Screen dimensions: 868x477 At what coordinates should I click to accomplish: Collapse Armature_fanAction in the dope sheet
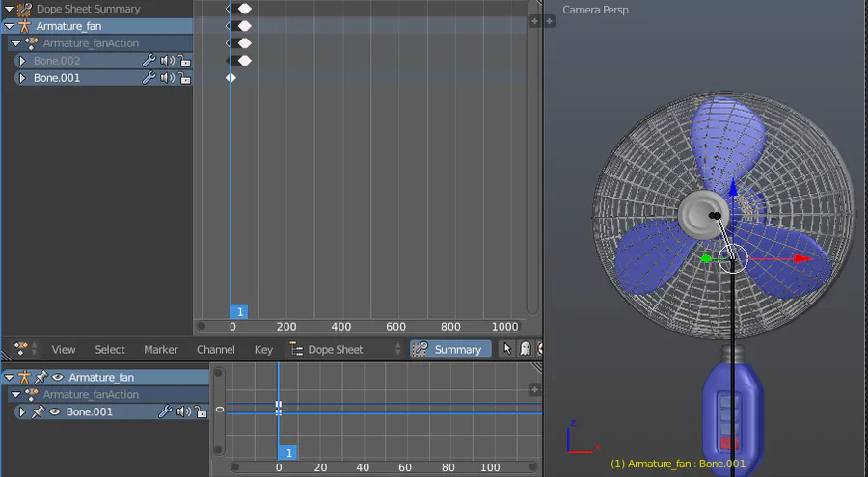point(15,43)
